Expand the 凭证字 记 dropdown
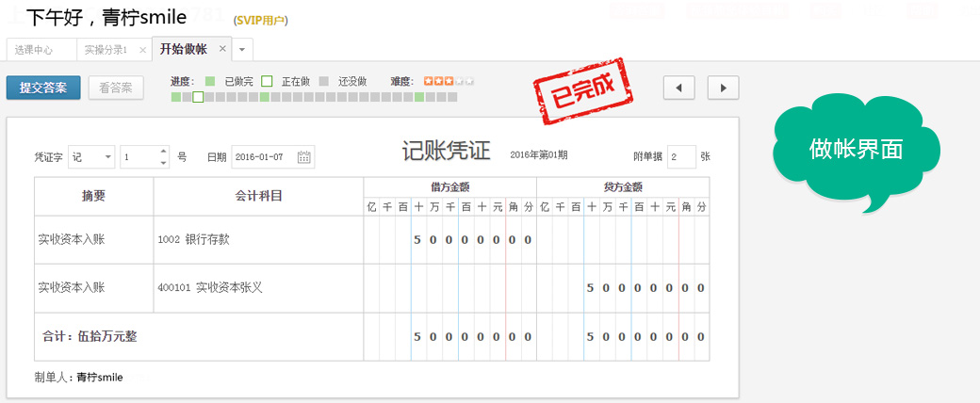The image size is (980, 403). (x=91, y=157)
